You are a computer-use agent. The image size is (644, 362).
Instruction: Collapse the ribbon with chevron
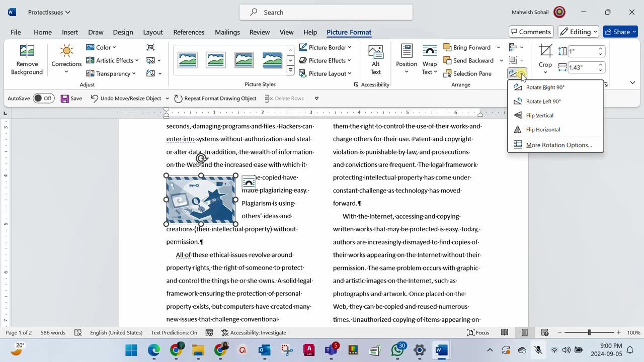coord(632,82)
